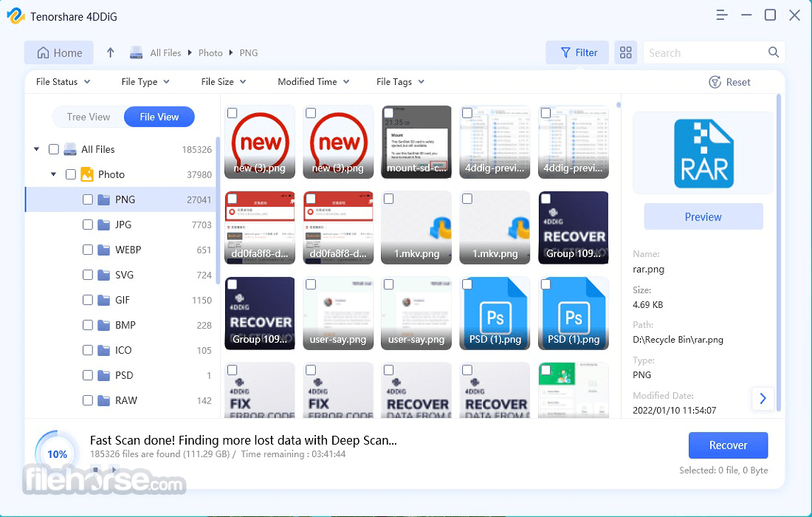This screenshot has width=812, height=517.
Task: Open the File Type dropdown
Action: point(145,81)
